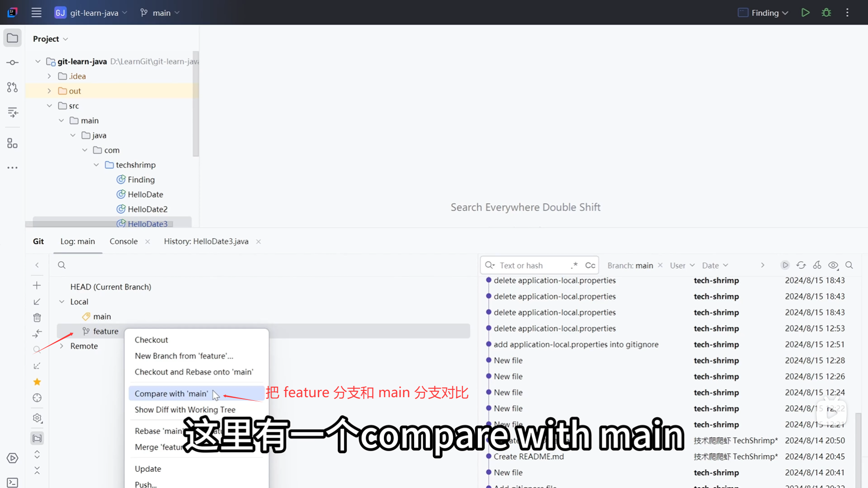Expand the Remote branches node
868x488 pixels.
(62, 346)
